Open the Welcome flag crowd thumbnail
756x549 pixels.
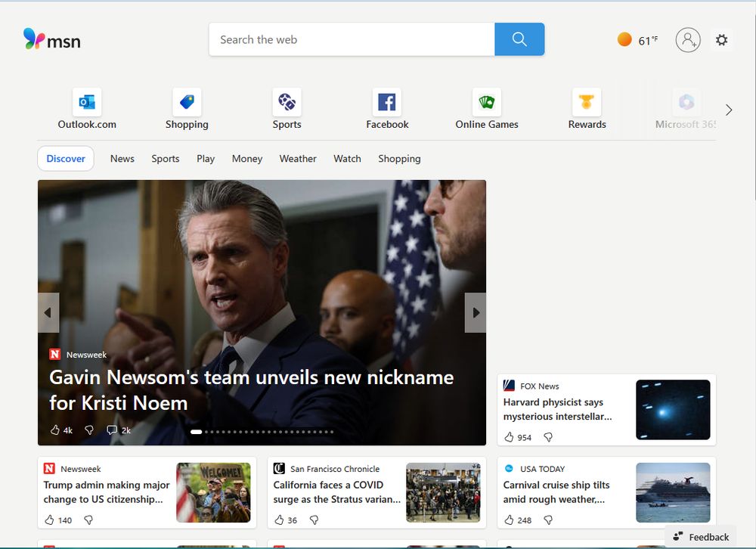213,492
